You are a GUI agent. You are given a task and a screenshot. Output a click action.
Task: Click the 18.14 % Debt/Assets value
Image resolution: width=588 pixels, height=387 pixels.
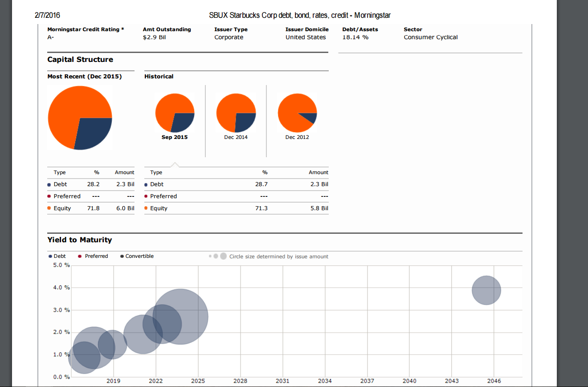[355, 37]
